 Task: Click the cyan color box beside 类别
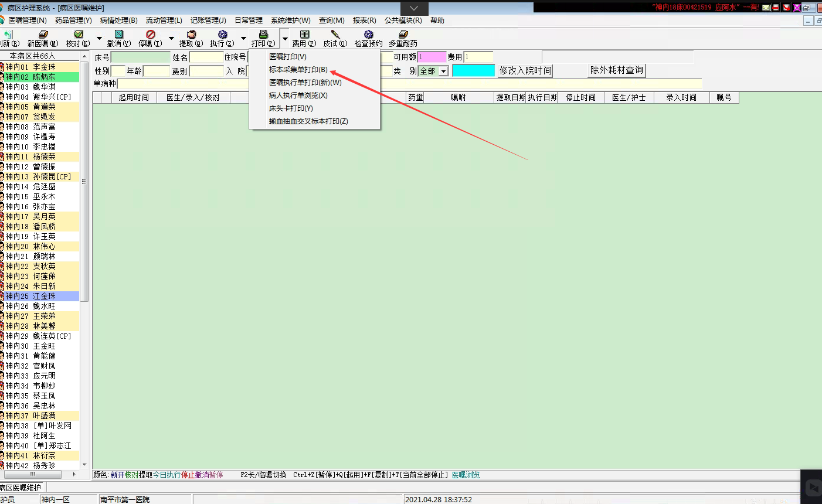(x=474, y=71)
